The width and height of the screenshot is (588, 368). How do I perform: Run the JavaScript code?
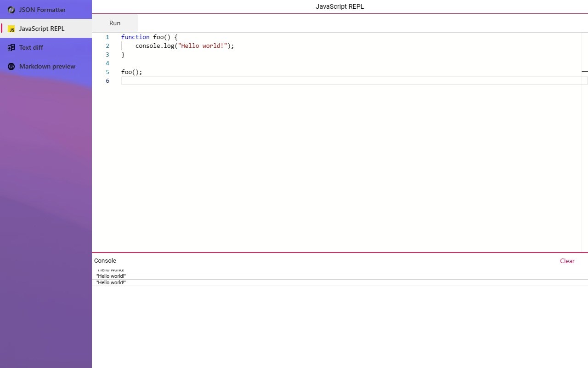click(115, 23)
